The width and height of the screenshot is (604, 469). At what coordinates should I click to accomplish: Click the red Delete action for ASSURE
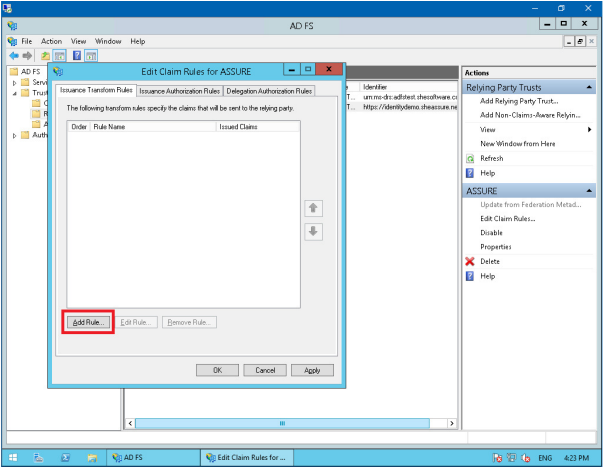490,261
